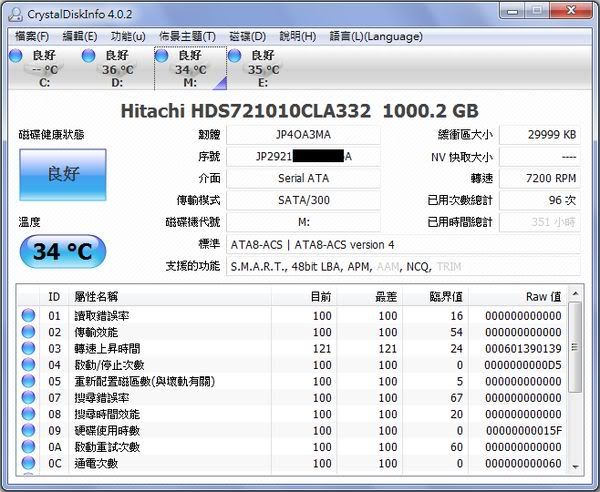Open the 說明(H) menu
Screen dimensions: 600x492
(298, 37)
